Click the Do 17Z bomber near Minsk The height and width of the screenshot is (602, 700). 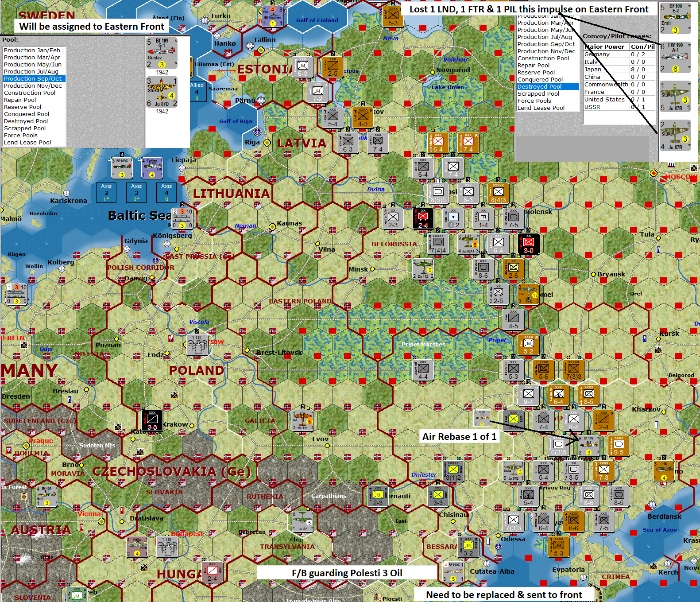tap(423, 269)
